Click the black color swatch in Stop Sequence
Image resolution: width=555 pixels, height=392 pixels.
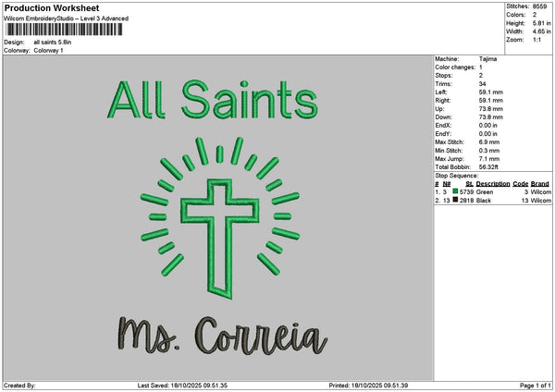pyautogui.click(x=455, y=199)
